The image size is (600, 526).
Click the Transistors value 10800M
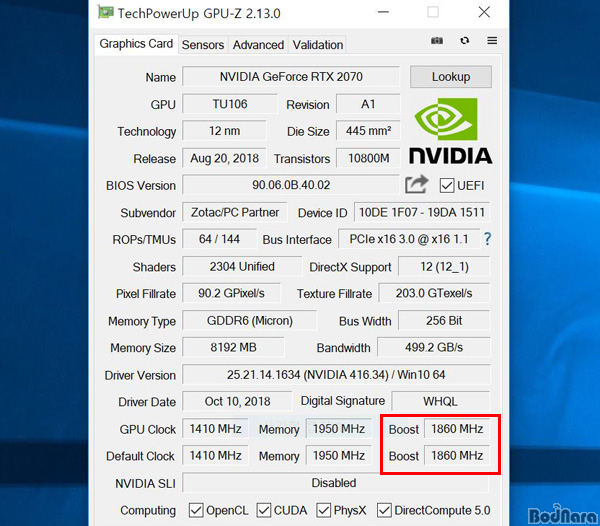(368, 158)
